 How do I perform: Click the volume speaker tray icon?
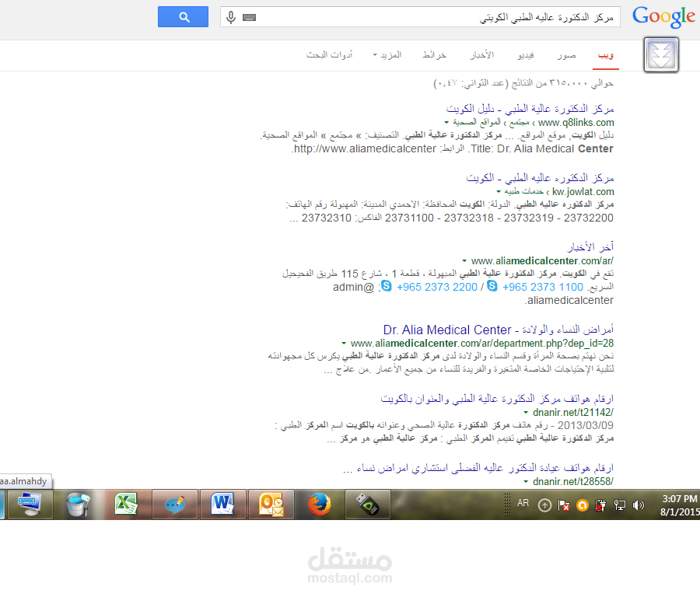639,505
